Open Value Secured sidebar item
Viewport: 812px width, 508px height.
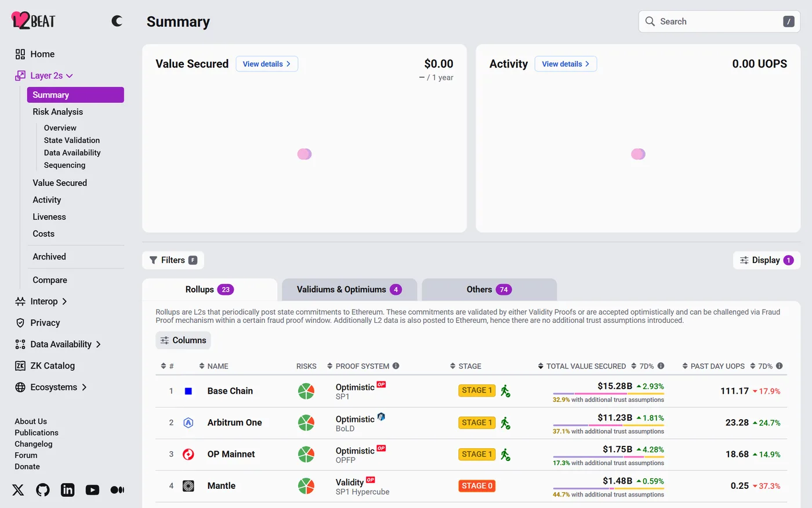(x=60, y=183)
